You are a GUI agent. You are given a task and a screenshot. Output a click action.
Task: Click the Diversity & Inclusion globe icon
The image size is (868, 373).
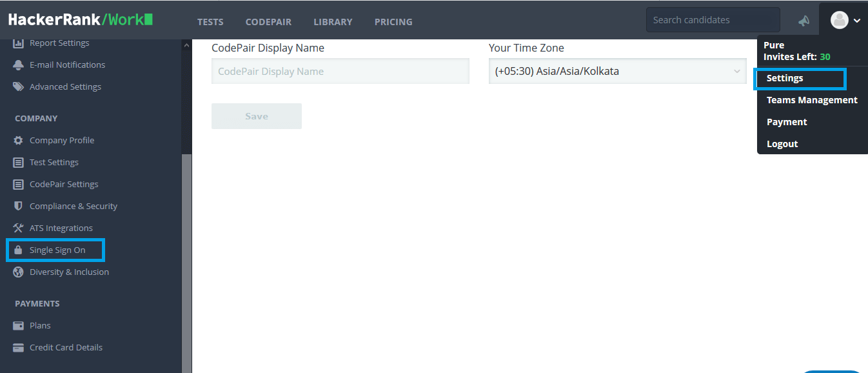tap(18, 272)
